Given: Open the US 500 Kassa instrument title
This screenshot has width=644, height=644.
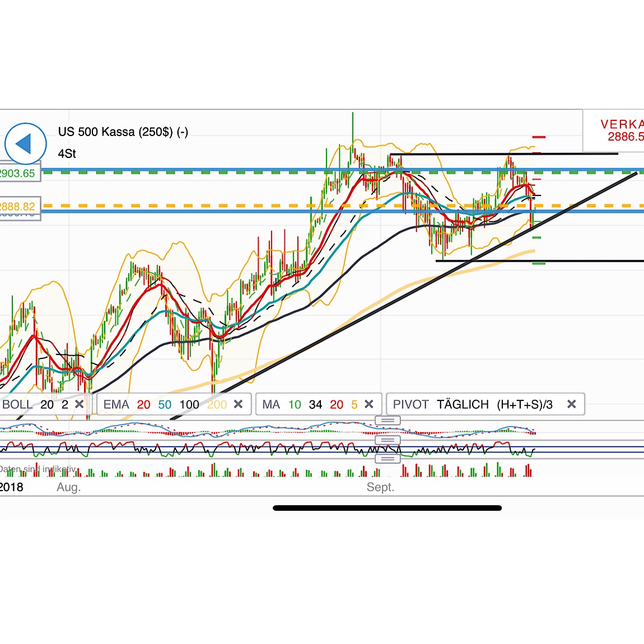Looking at the screenshot, I should 123,132.
